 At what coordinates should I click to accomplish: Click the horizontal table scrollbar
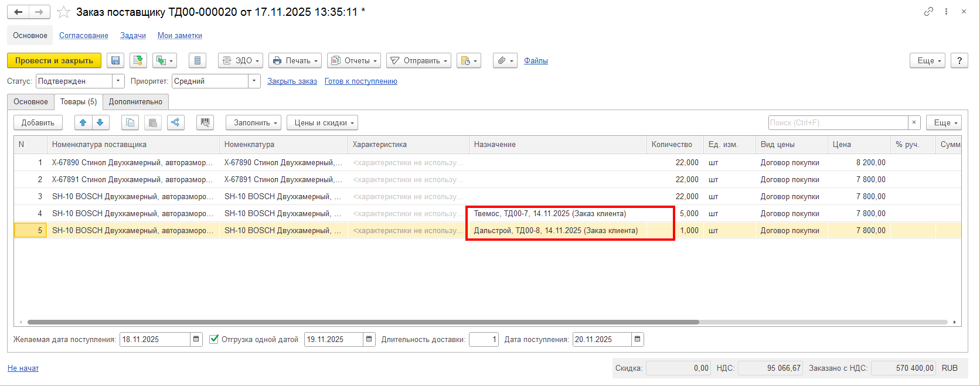363,322
